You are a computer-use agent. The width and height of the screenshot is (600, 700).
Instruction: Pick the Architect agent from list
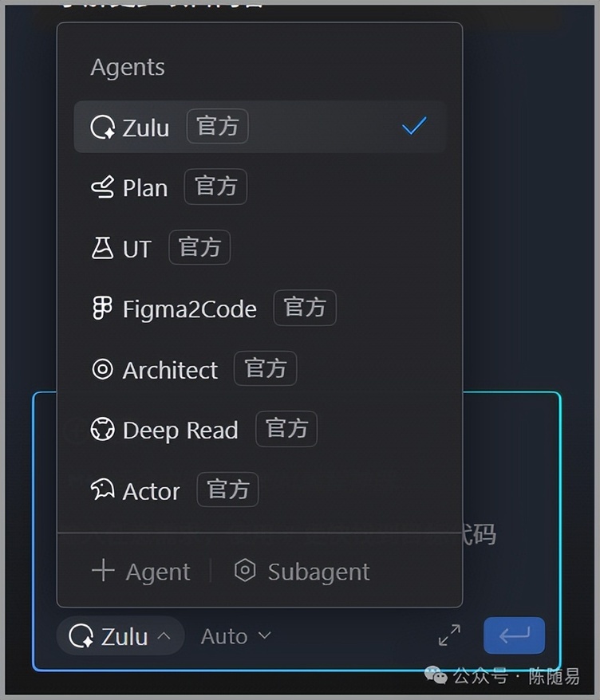click(x=170, y=370)
